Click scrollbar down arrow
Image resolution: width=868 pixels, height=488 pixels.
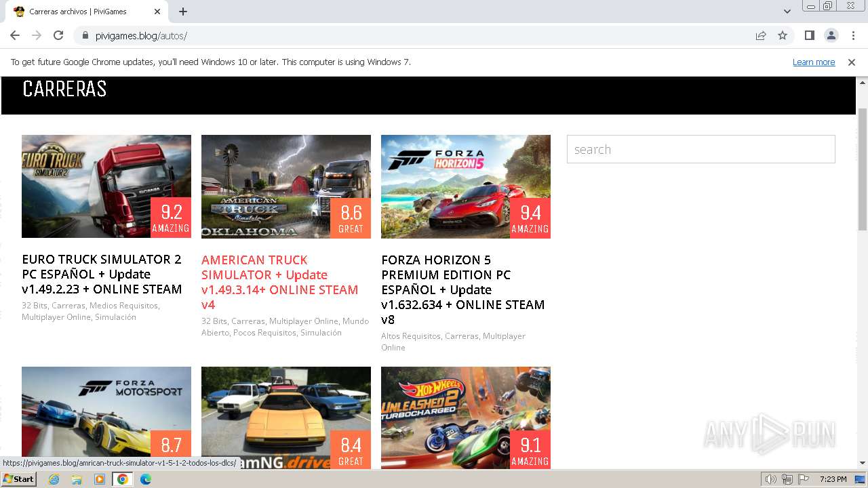tap(863, 463)
